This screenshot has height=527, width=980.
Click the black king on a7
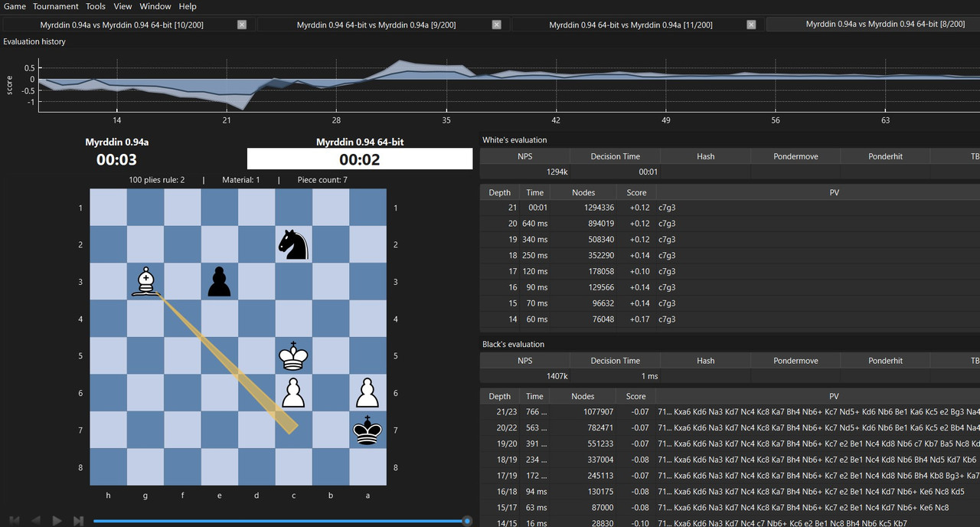(368, 430)
